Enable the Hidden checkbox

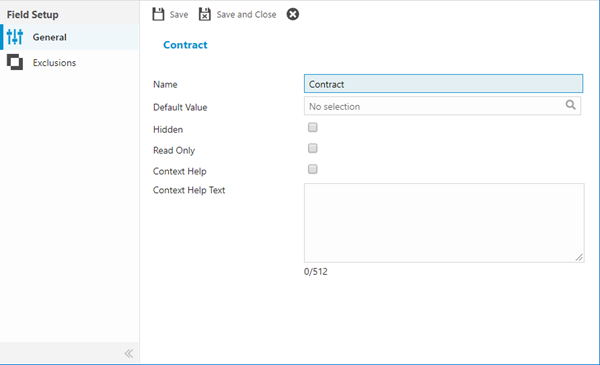(313, 127)
